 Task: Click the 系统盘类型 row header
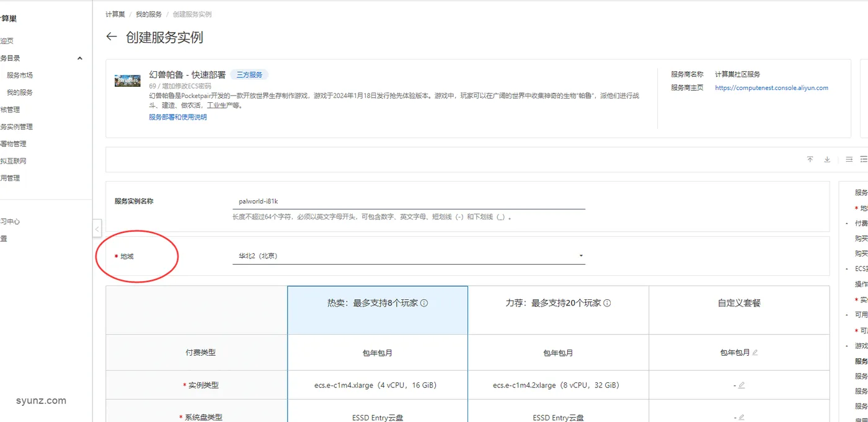pyautogui.click(x=203, y=417)
